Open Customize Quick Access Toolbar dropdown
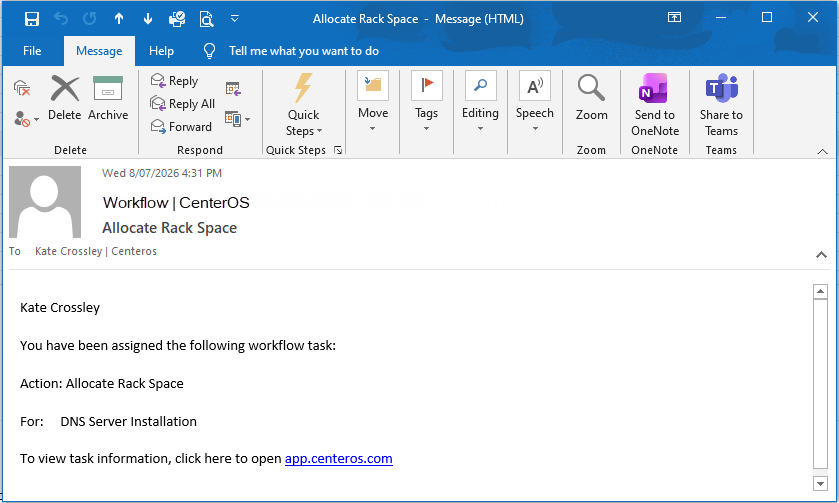Screen dimensions: 839x503 234,19
